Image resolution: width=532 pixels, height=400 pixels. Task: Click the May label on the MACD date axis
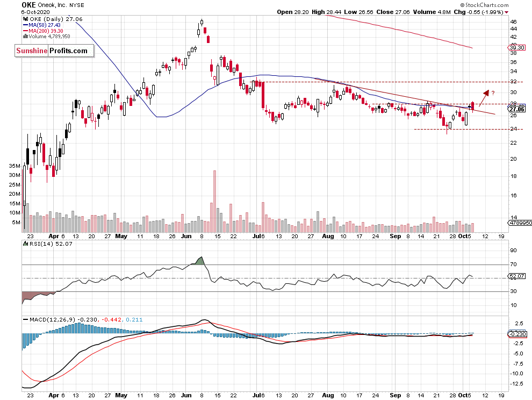coord(121,396)
